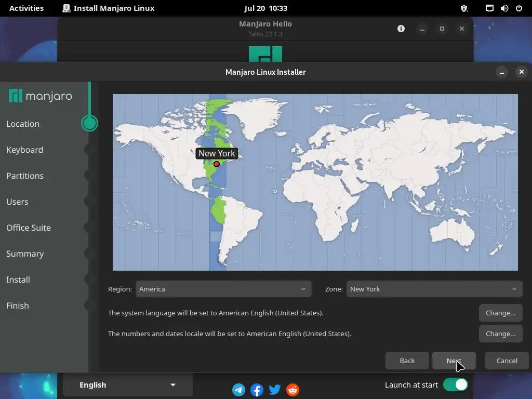
Task: Select the Location step in sidebar
Action: (x=23, y=124)
